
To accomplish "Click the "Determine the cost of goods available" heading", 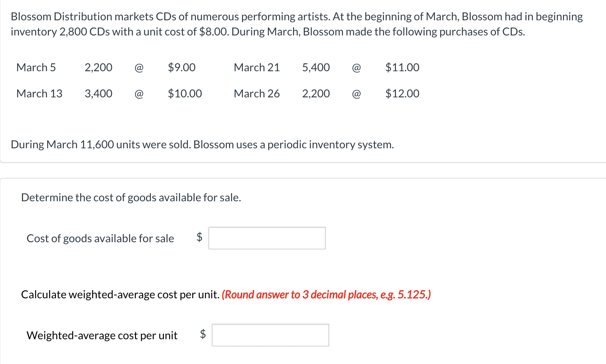I will (x=131, y=197).
